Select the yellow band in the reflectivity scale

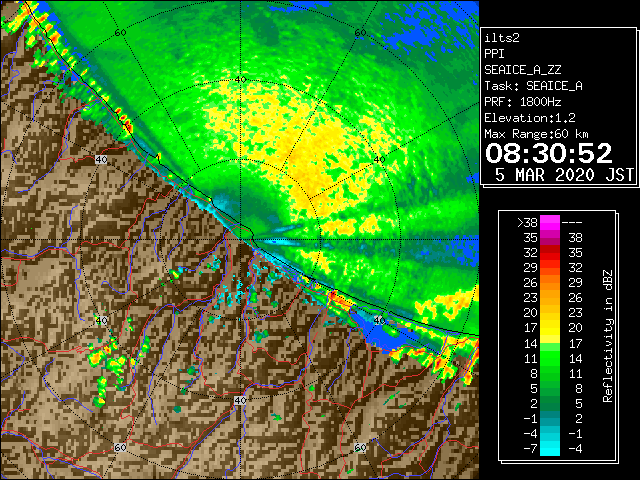coord(549,329)
